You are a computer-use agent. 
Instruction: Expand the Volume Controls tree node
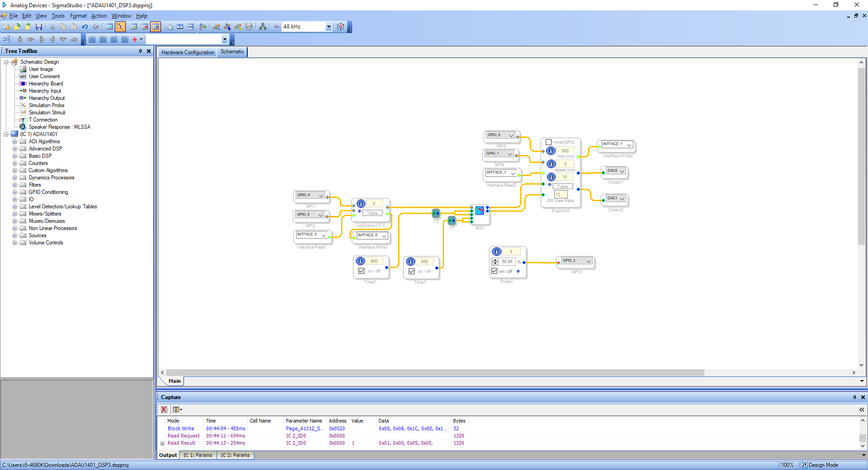[x=15, y=243]
